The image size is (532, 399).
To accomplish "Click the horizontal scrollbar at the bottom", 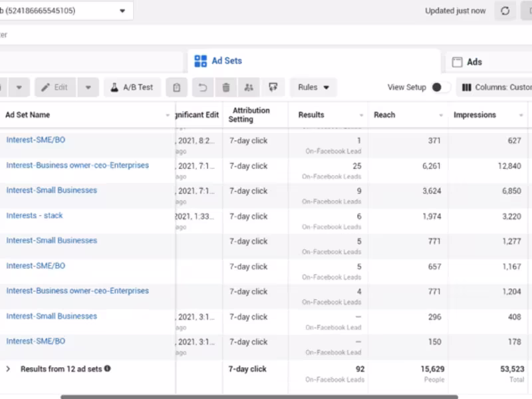I will click(x=259, y=396).
